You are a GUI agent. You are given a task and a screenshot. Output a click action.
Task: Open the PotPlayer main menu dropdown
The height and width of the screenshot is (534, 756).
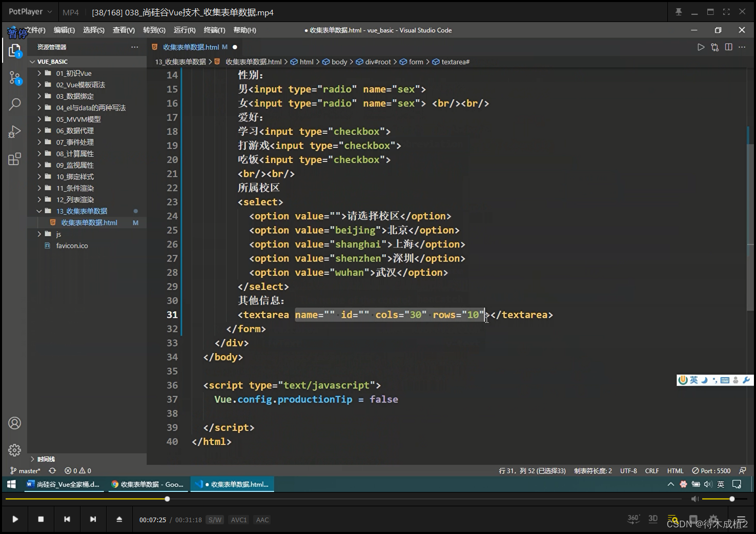click(31, 12)
